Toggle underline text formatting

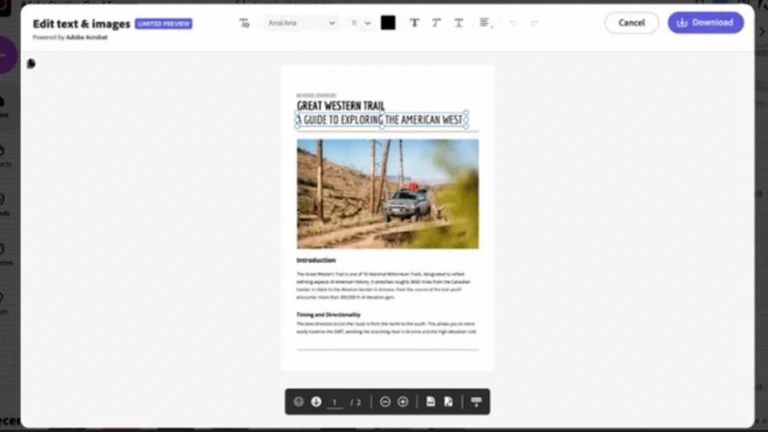click(458, 23)
